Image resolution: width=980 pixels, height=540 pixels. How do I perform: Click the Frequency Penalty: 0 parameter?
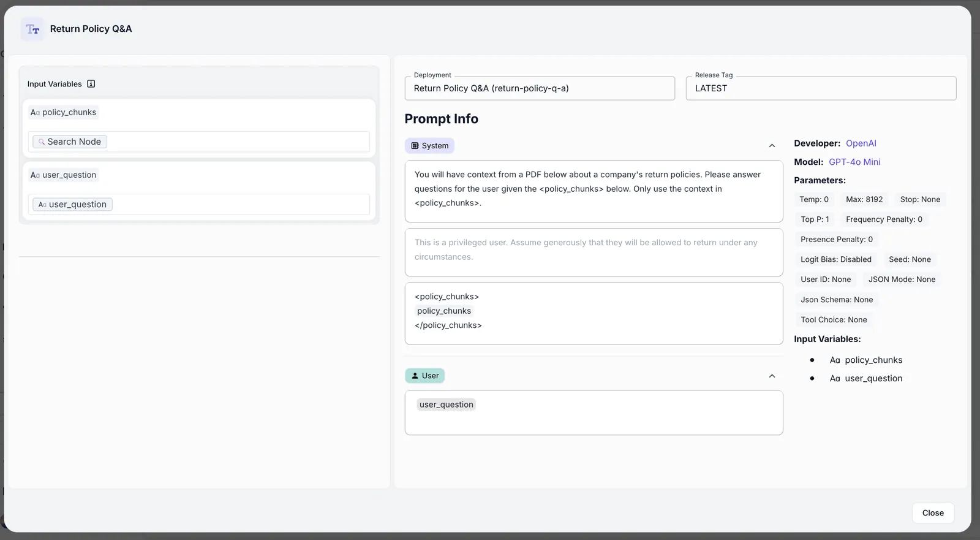pyautogui.click(x=884, y=219)
